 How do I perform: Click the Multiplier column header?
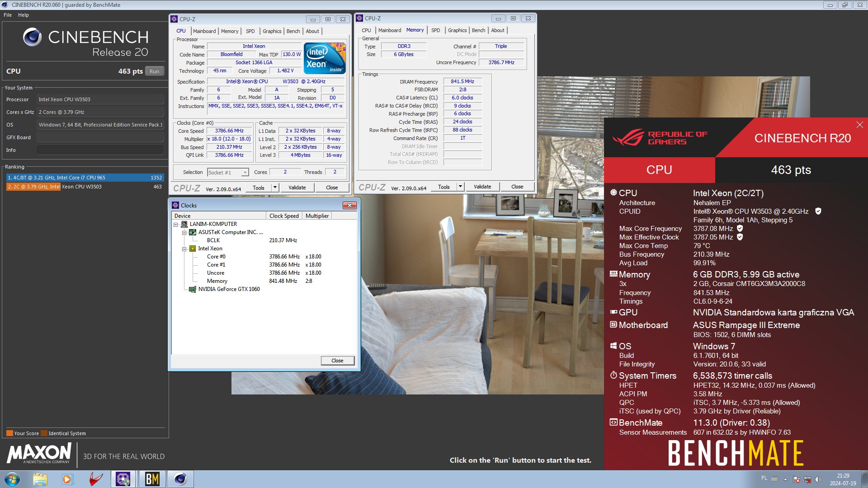pos(317,216)
